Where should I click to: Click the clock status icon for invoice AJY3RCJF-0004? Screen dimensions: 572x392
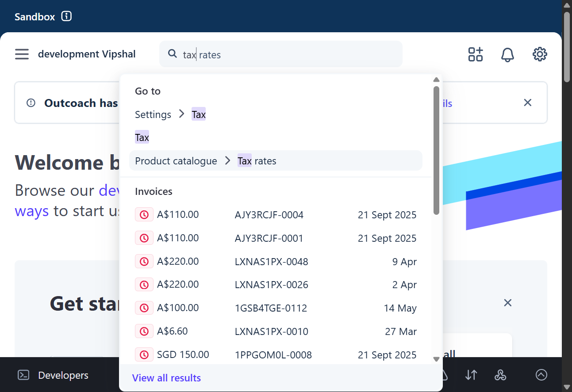click(x=144, y=215)
